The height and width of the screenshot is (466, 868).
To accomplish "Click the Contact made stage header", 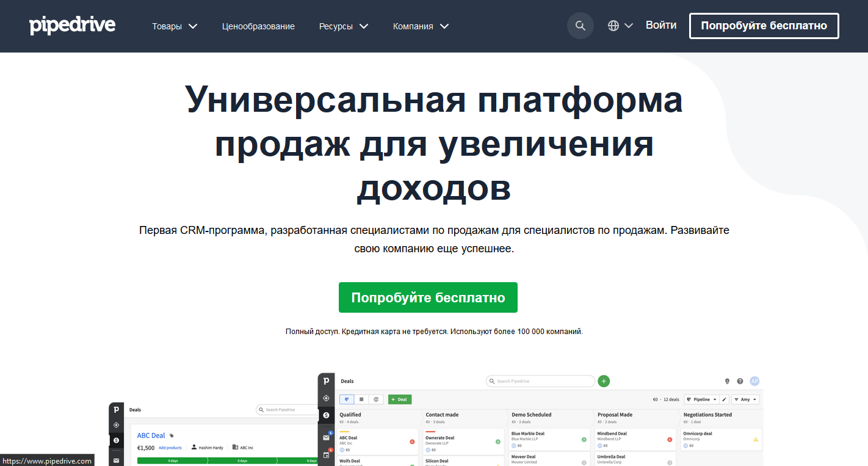I will click(x=465, y=418).
